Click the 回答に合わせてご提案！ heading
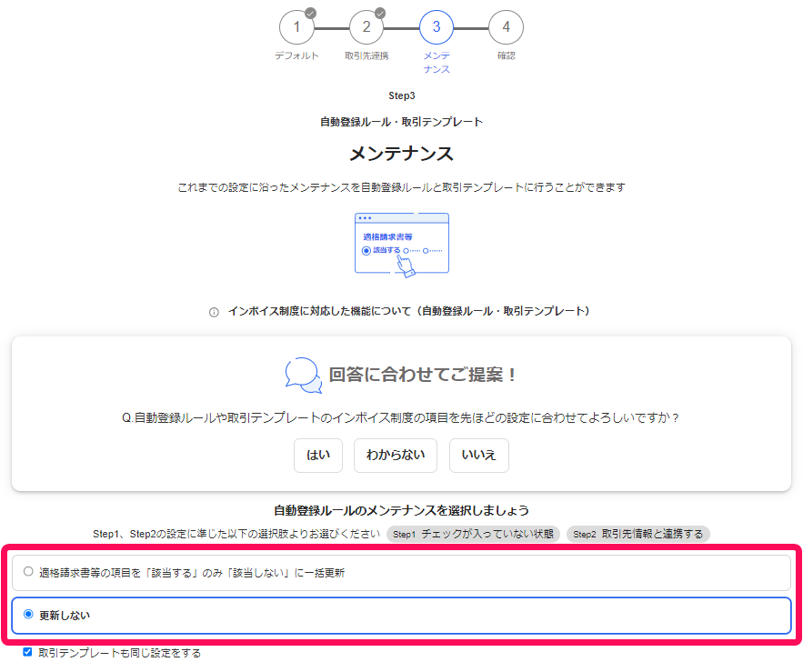 coord(423,375)
